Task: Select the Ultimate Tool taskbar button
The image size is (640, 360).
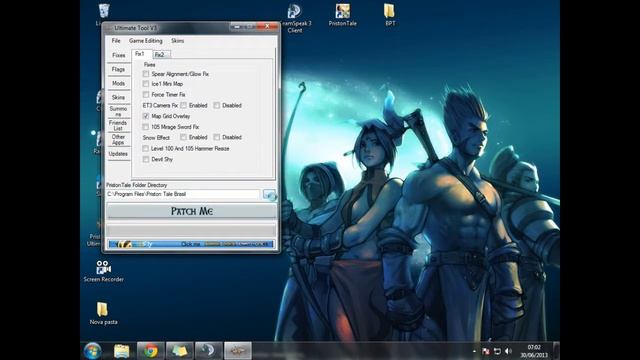Action: point(238,351)
